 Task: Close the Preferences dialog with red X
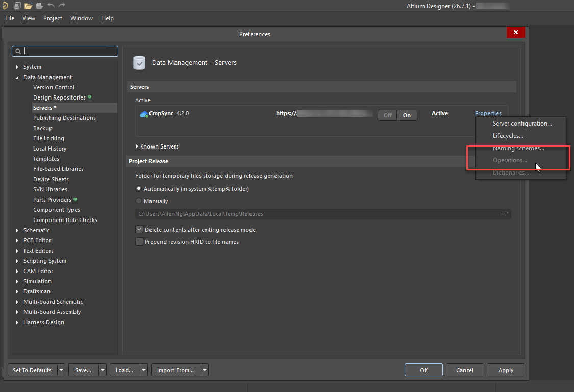515,32
